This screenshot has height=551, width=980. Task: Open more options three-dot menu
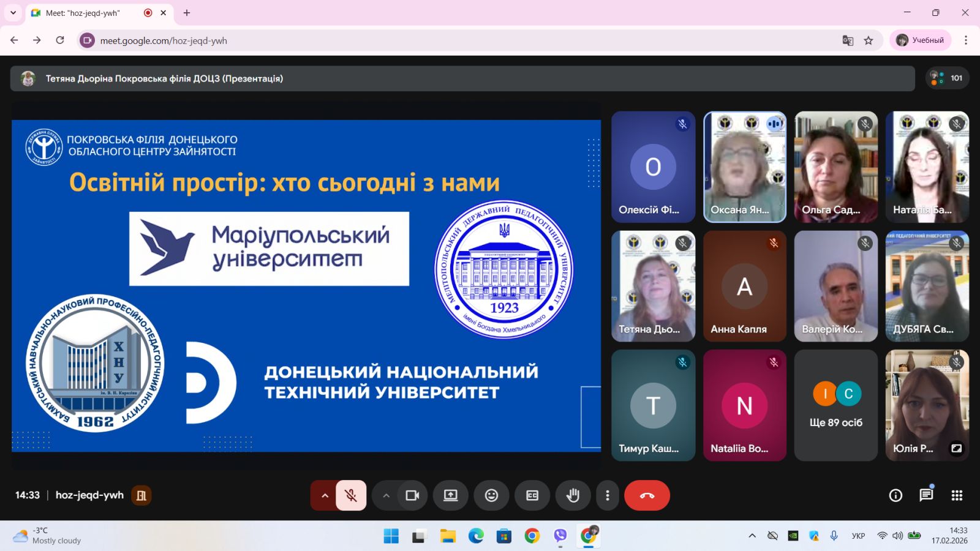607,495
